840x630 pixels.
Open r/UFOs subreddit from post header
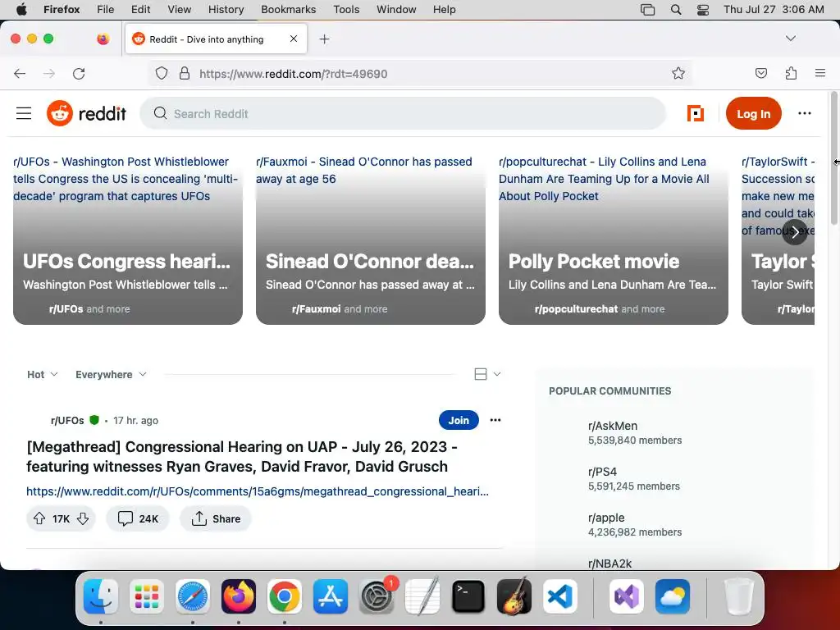67,421
